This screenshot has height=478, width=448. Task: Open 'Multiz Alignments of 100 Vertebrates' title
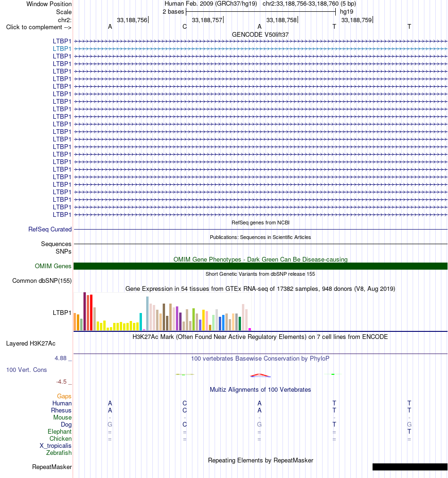[x=260, y=389]
